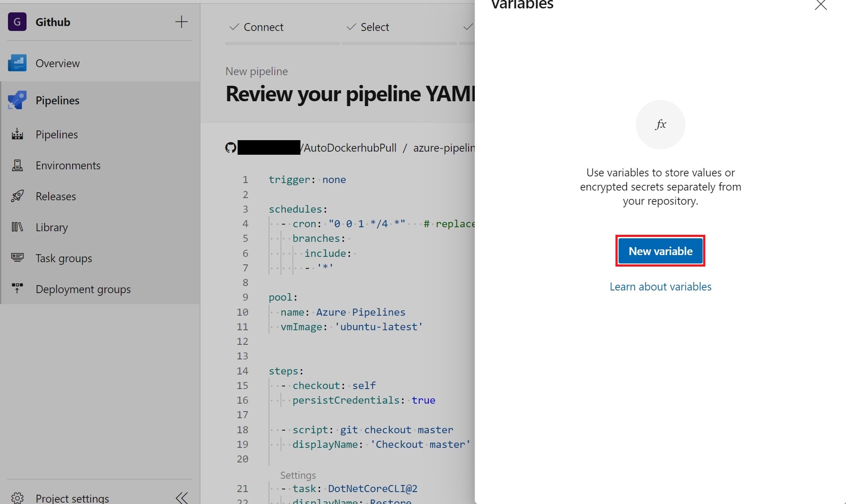Click the Pipelines rocket section icon

pos(17,100)
